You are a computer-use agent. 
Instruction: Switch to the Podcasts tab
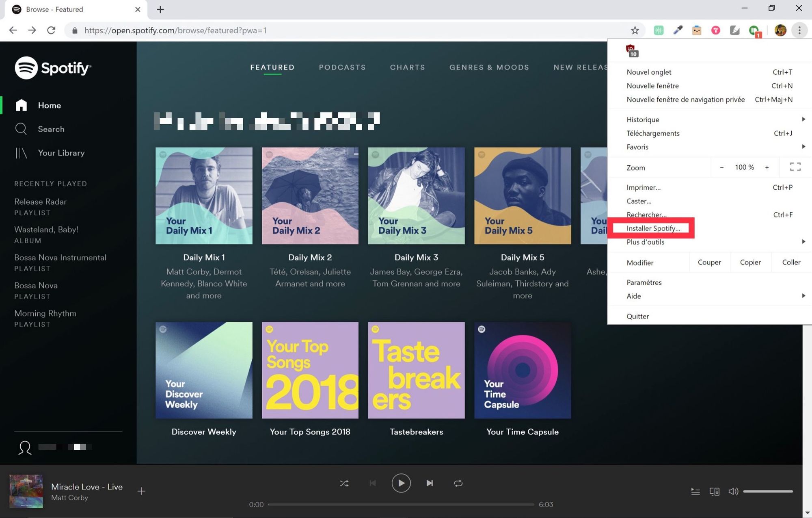tap(342, 67)
